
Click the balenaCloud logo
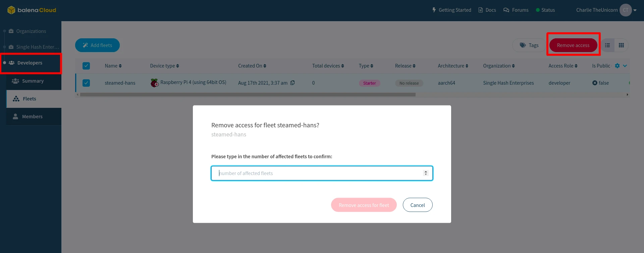32,10
